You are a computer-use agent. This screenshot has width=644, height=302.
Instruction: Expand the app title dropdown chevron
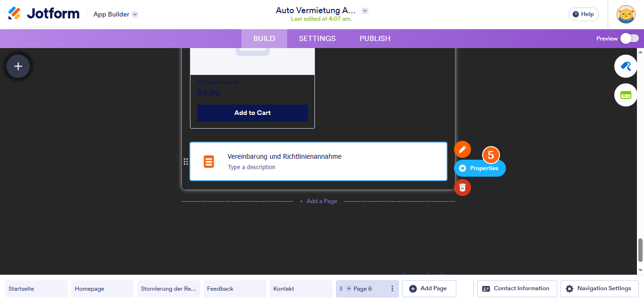tap(365, 10)
